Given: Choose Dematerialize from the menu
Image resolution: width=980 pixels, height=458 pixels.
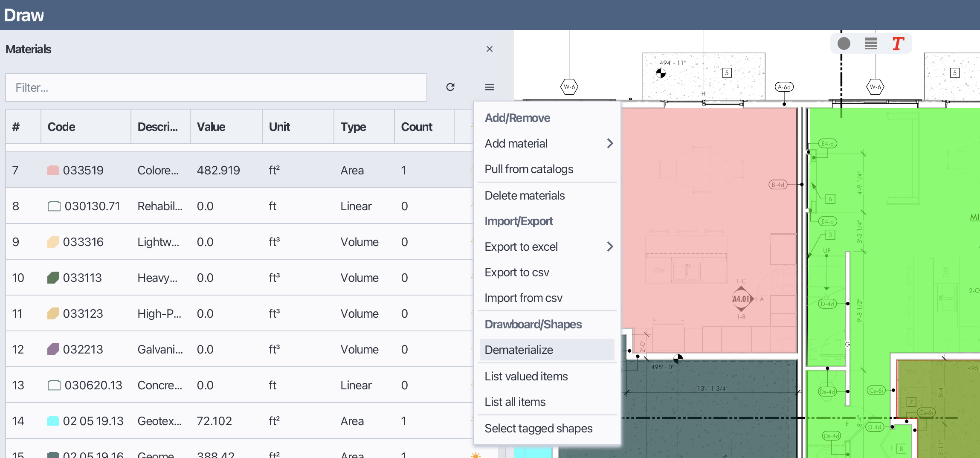Looking at the screenshot, I should (x=519, y=350).
